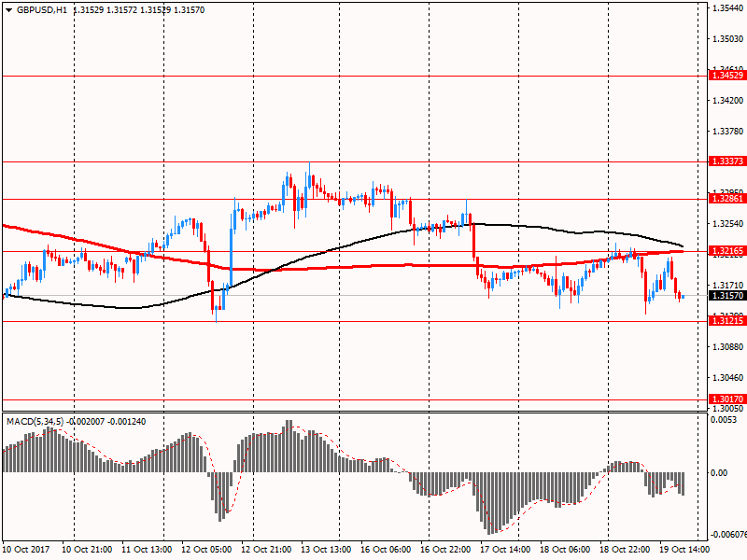The width and height of the screenshot is (747, 560).
Task: Select the 1.33373 red price label
Action: 727,161
